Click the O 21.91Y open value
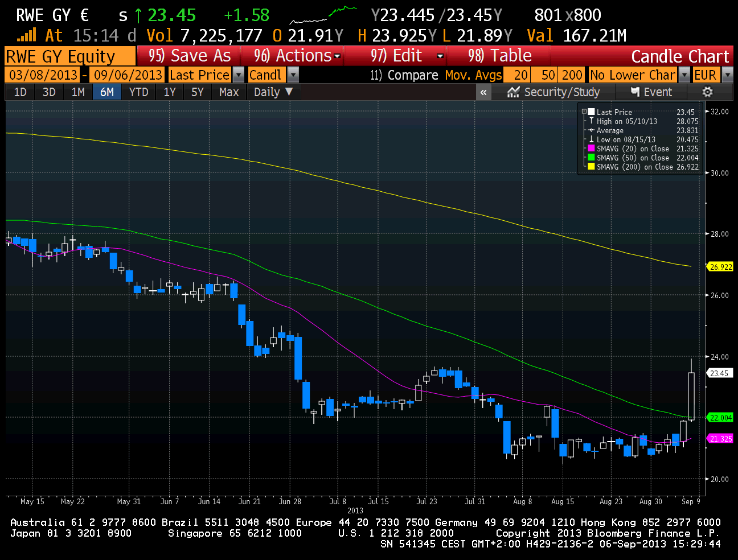The image size is (738, 560). click(307, 36)
